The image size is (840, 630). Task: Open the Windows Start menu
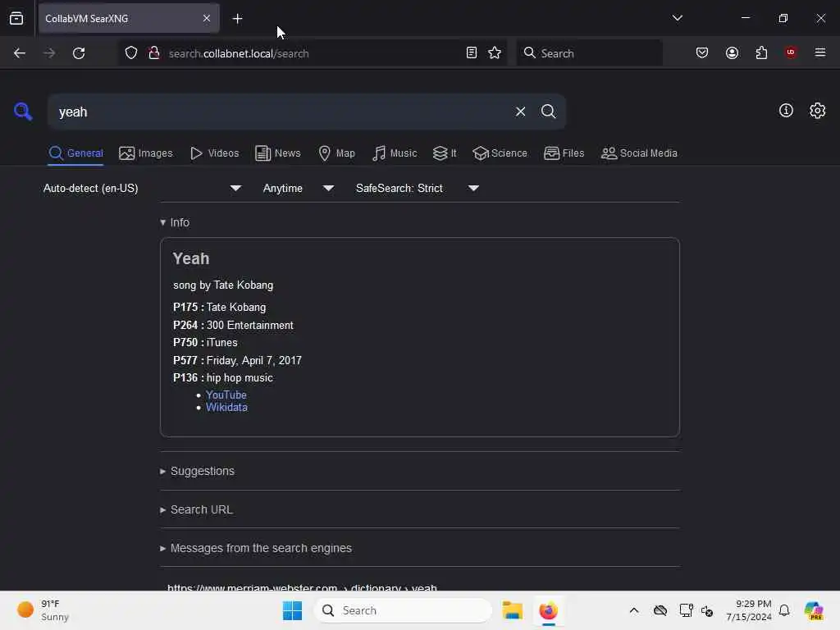point(292,610)
